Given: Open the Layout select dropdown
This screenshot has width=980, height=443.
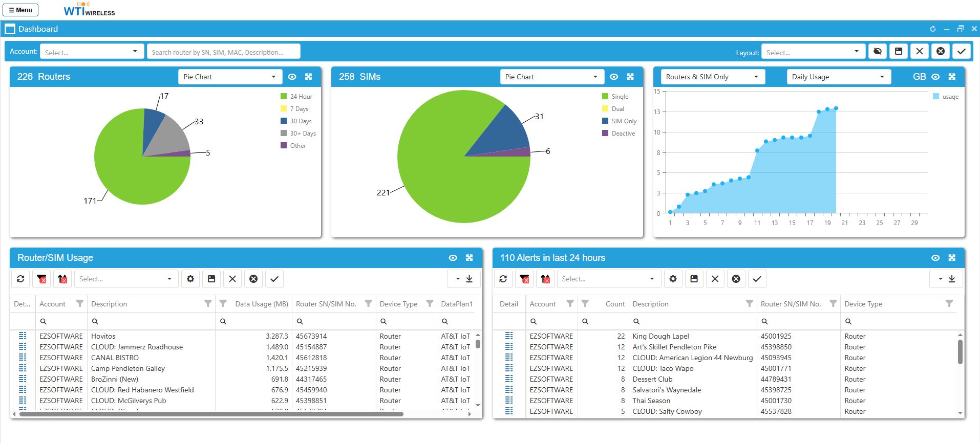Looking at the screenshot, I should pos(814,52).
